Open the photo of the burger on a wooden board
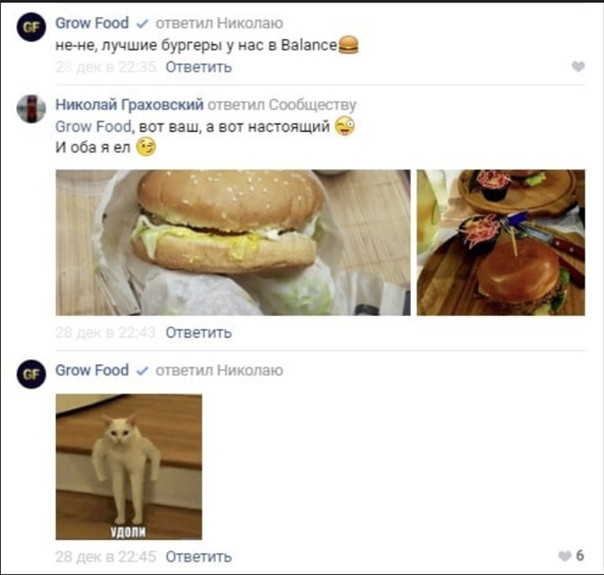The width and height of the screenshot is (604, 575). click(x=501, y=243)
